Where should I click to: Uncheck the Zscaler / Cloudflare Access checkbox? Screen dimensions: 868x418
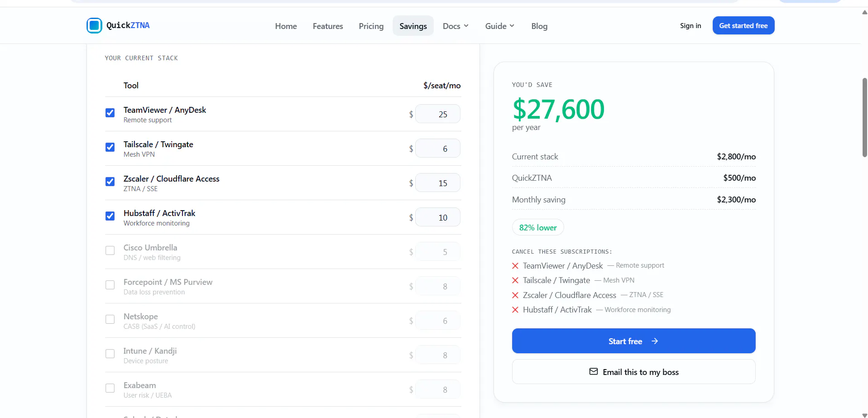110,182
